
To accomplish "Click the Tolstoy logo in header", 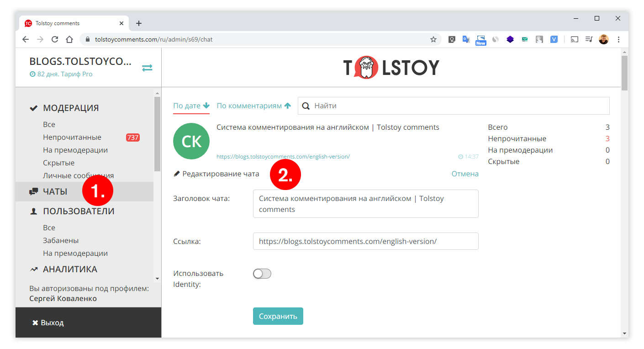I will pos(391,68).
